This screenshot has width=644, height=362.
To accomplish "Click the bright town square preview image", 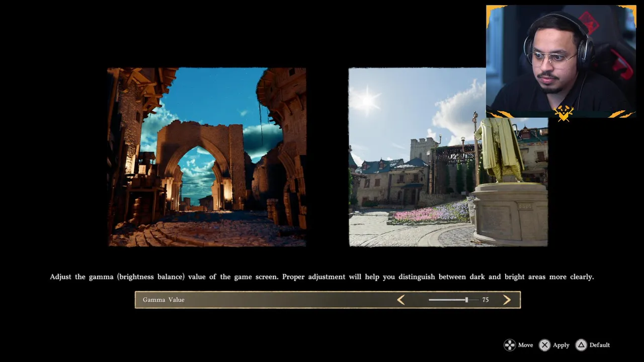I will [x=448, y=157].
